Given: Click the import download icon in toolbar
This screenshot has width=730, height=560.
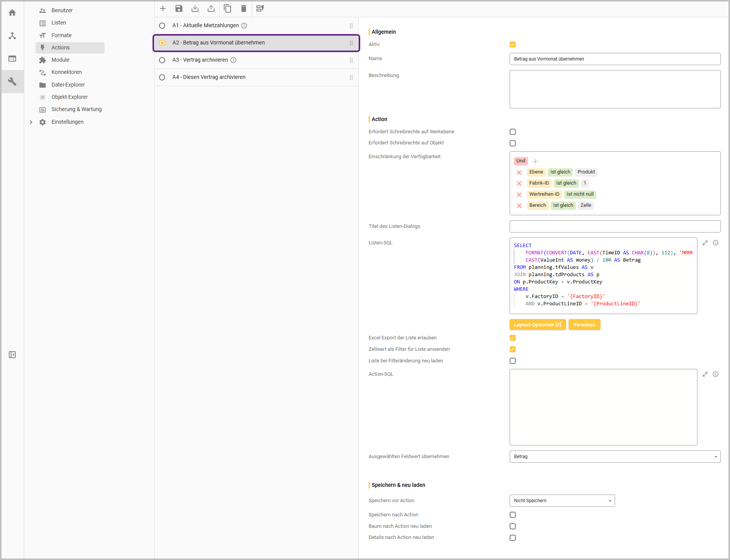Looking at the screenshot, I should pyautogui.click(x=195, y=8).
